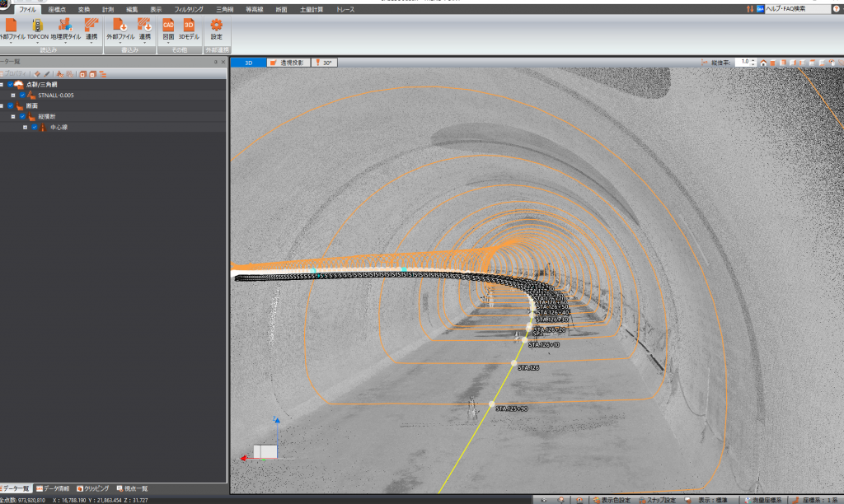Close the data list panel
Screen dimensions: 844x504
click(223, 62)
